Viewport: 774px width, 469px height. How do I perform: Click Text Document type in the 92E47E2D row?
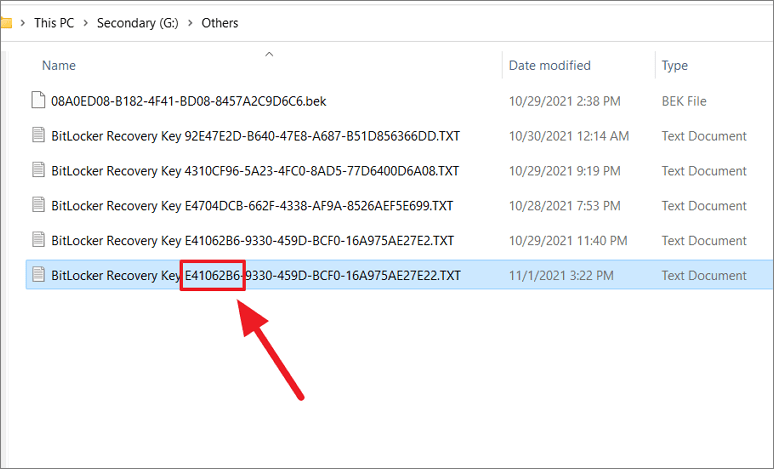pyautogui.click(x=704, y=136)
